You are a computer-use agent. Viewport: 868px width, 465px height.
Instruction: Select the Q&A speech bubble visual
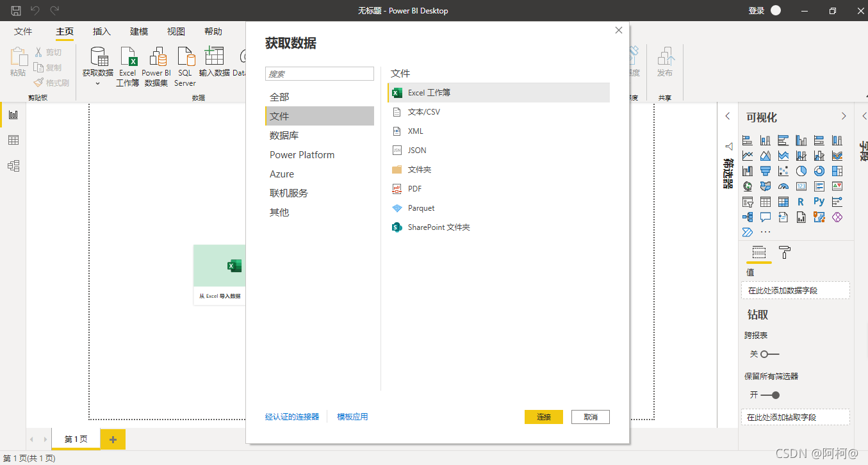pyautogui.click(x=766, y=217)
